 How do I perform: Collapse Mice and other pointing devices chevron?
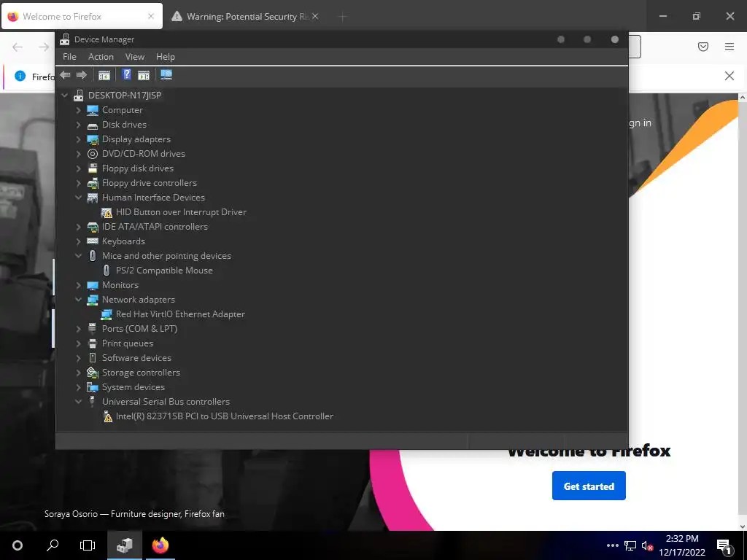coord(79,256)
